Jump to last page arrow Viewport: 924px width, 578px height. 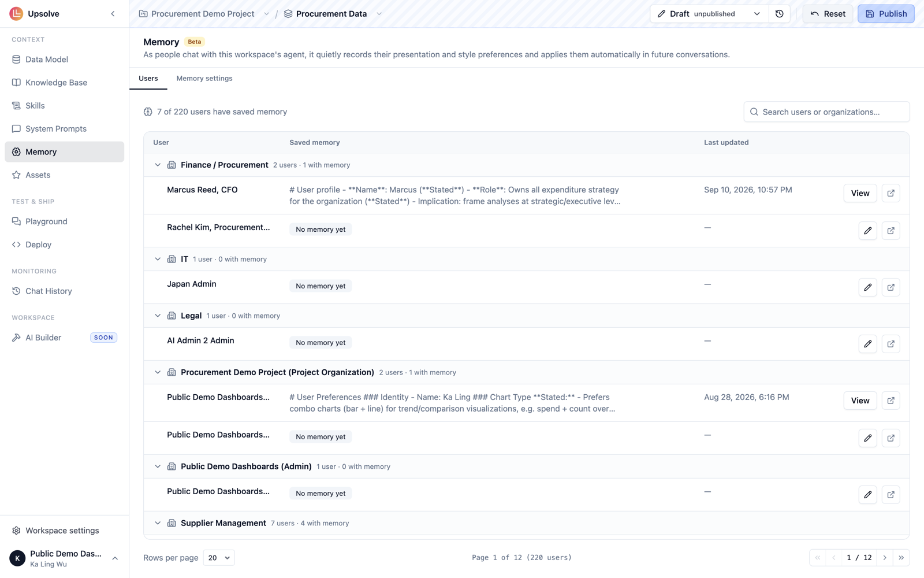click(x=901, y=558)
